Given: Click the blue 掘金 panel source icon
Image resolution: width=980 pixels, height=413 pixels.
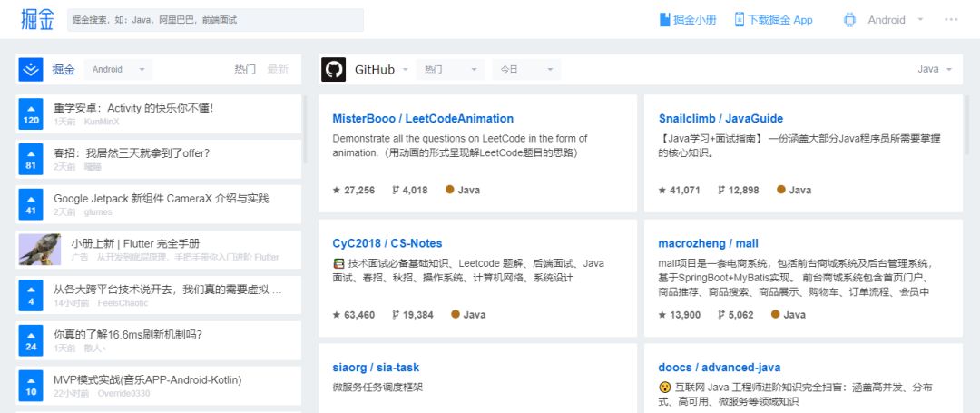Looking at the screenshot, I should point(31,69).
